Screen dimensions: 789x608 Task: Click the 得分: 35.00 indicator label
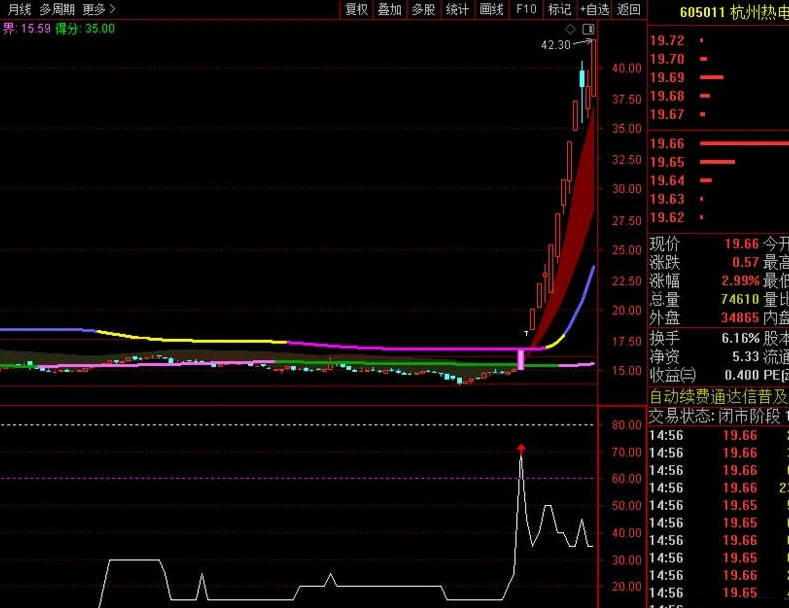85,29
